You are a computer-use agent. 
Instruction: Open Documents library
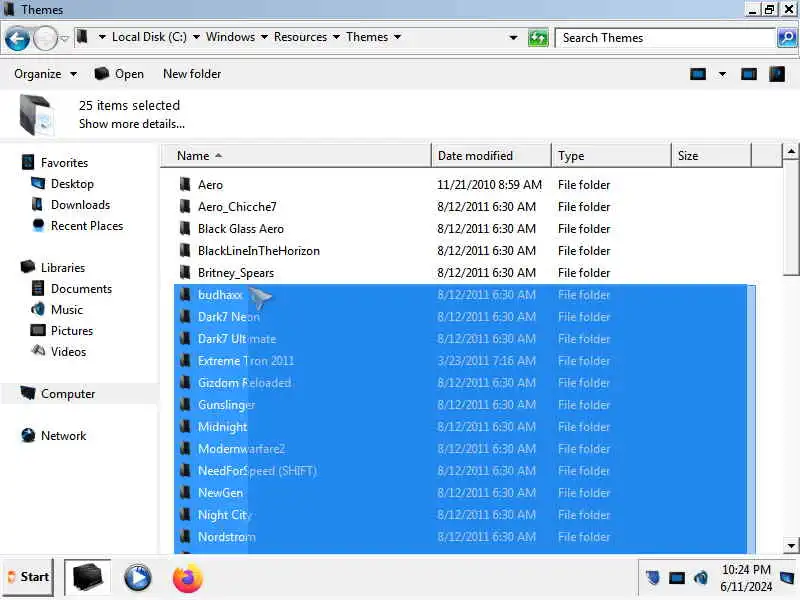click(71, 289)
